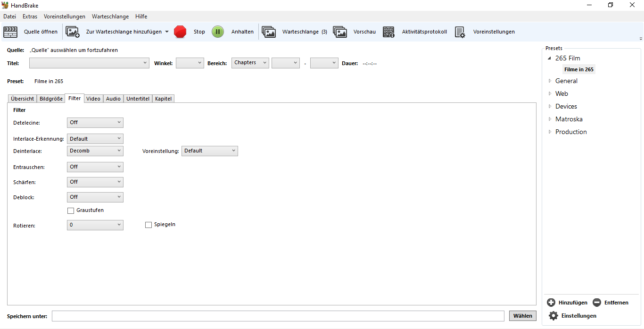Open the arrow next to Zur Warteschlange hinzufügen
This screenshot has width=644, height=329.
click(x=166, y=32)
